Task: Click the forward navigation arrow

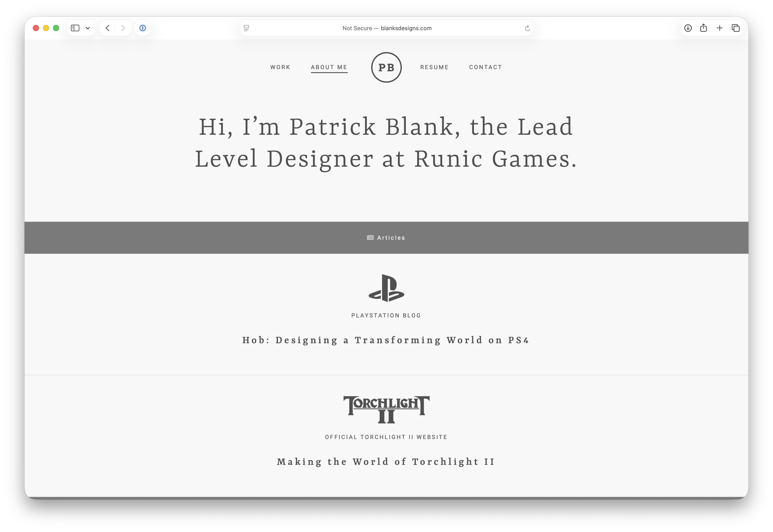Action: 123,28
